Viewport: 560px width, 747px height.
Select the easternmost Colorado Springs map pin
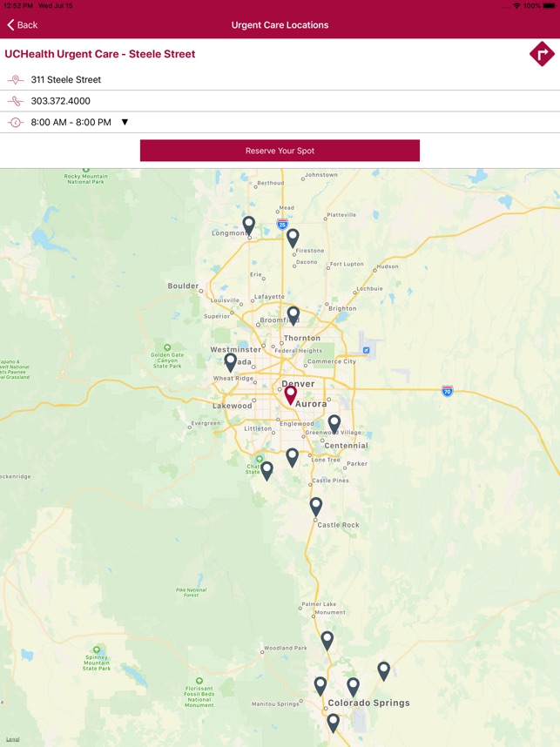(384, 670)
